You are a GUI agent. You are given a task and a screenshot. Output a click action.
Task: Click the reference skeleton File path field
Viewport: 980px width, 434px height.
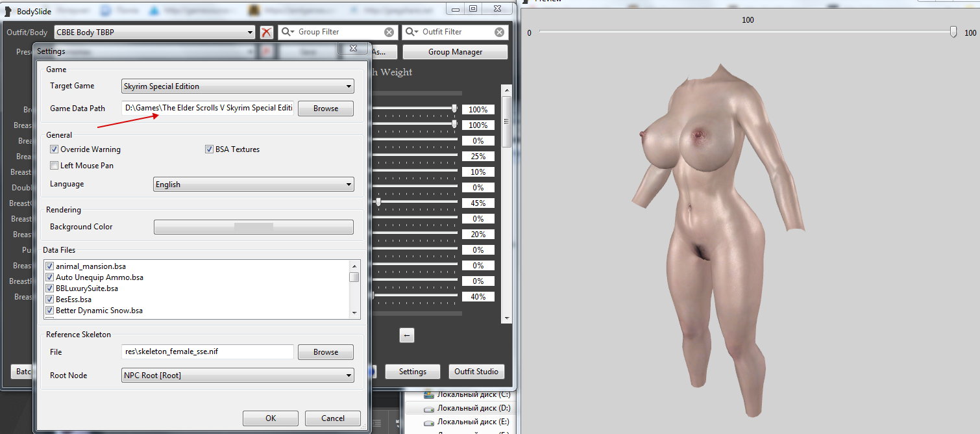pyautogui.click(x=207, y=351)
